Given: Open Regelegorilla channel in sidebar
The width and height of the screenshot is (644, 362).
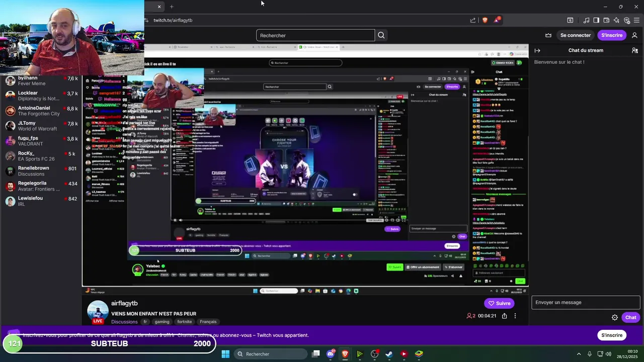Looking at the screenshot, I should pos(41,186).
